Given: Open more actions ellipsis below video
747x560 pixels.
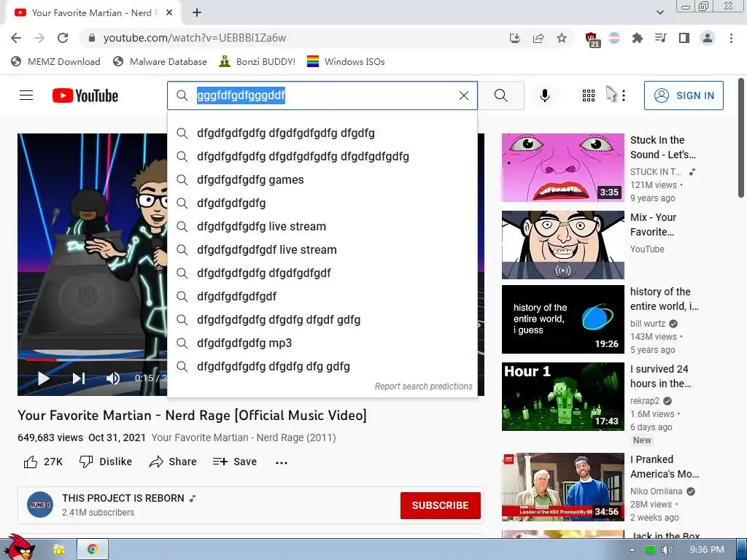Looking at the screenshot, I should [282, 462].
